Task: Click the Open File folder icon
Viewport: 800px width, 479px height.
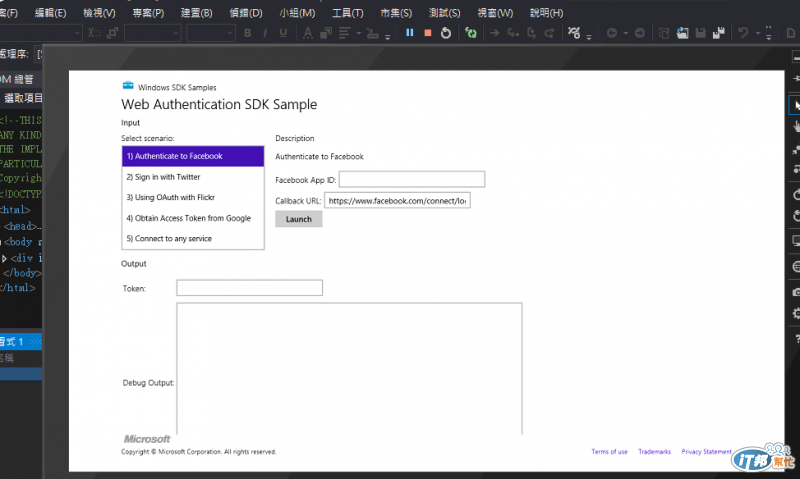Action: (682, 33)
